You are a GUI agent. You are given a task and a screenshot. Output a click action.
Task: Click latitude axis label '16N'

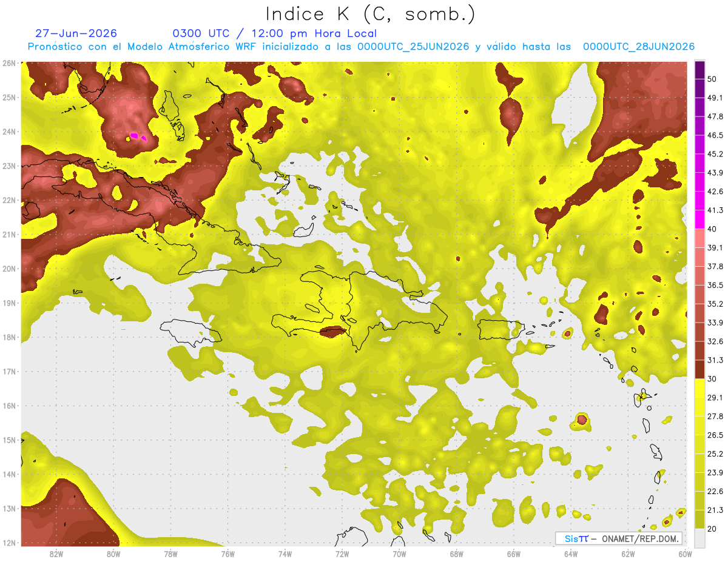click(9, 406)
